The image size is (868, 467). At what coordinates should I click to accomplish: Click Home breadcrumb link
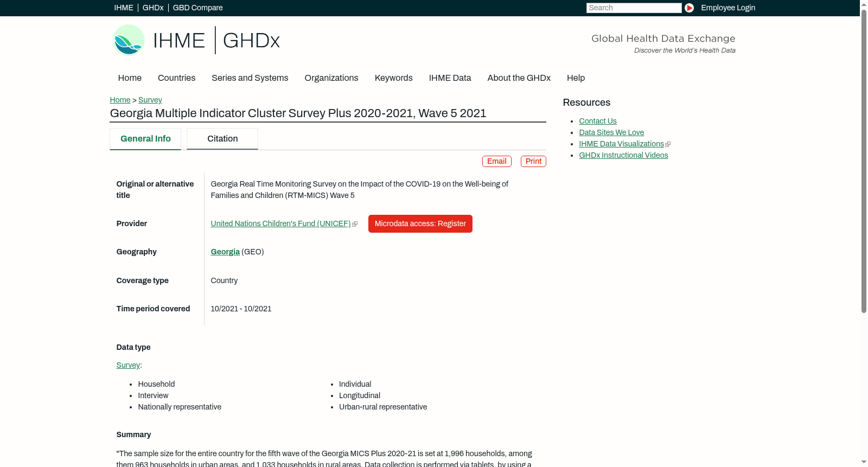120,100
